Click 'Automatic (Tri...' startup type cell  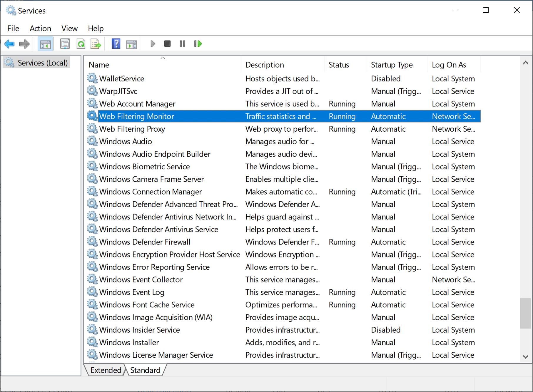(396, 192)
